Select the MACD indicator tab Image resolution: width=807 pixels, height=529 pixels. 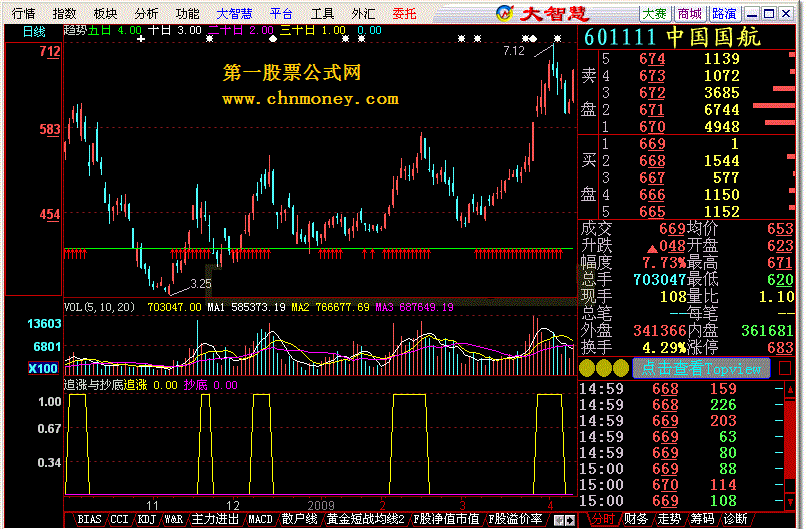[260, 519]
